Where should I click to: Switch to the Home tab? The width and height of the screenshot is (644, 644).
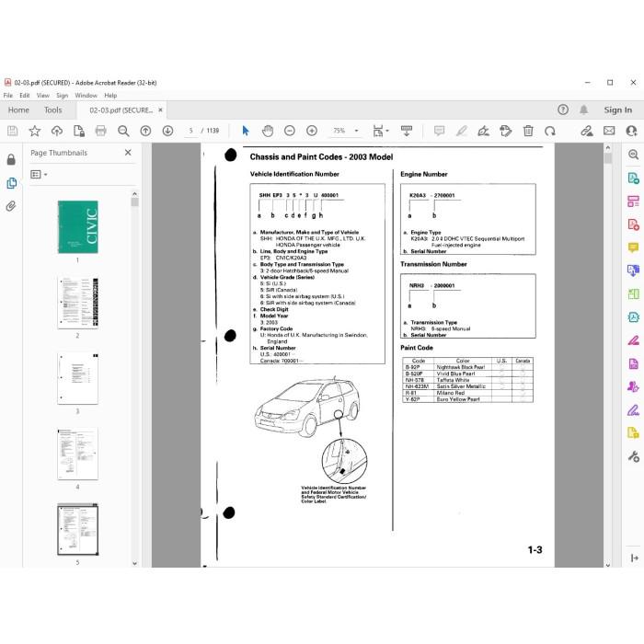18,110
